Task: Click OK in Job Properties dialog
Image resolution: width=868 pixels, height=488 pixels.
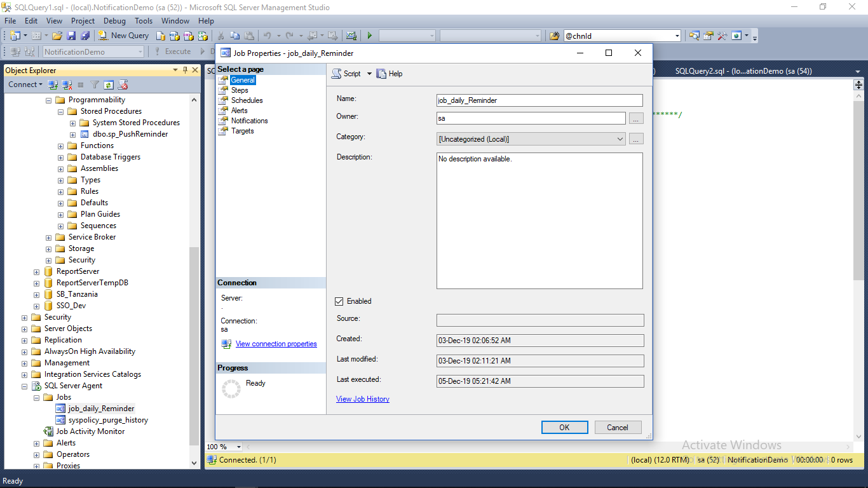Action: point(564,428)
